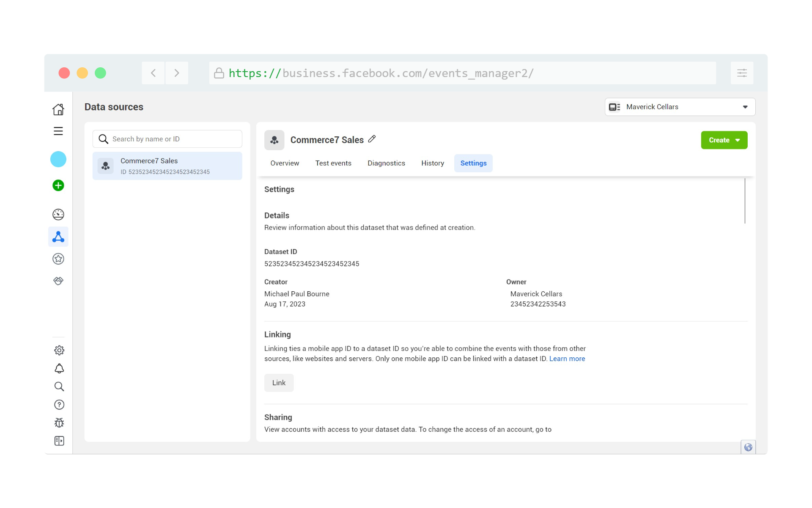Open the hamburger menu icon
The width and height of the screenshot is (812, 508).
(x=58, y=131)
